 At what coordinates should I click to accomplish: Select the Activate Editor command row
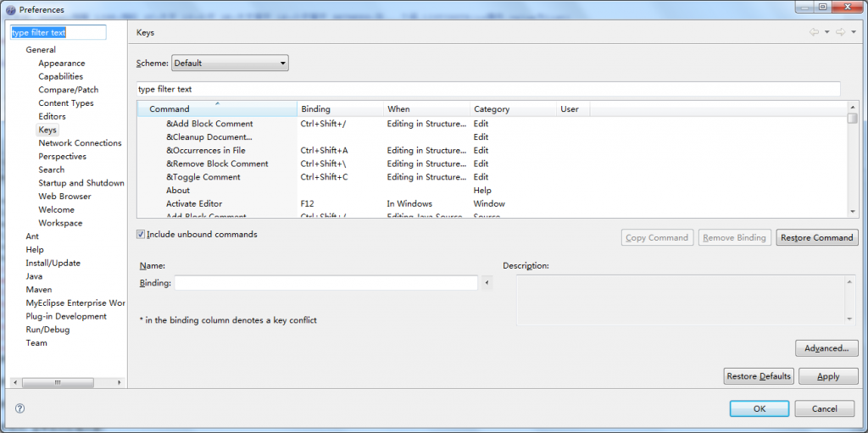coord(492,203)
